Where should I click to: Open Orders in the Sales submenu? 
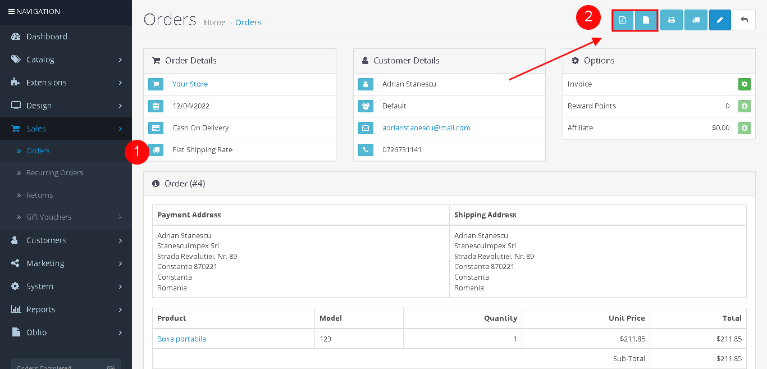click(38, 151)
